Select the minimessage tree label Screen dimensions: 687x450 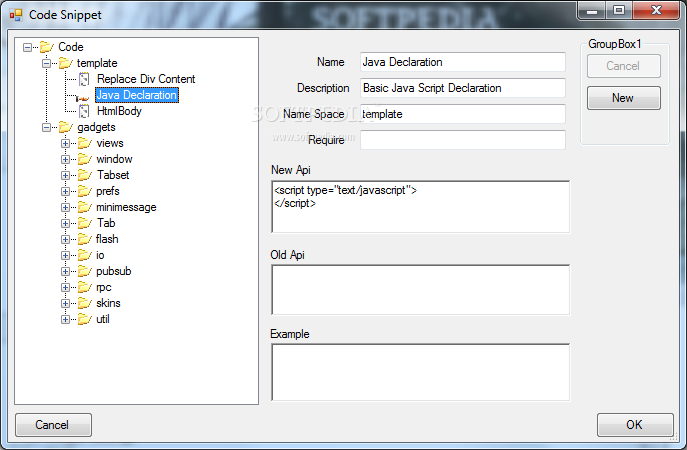coord(126,207)
